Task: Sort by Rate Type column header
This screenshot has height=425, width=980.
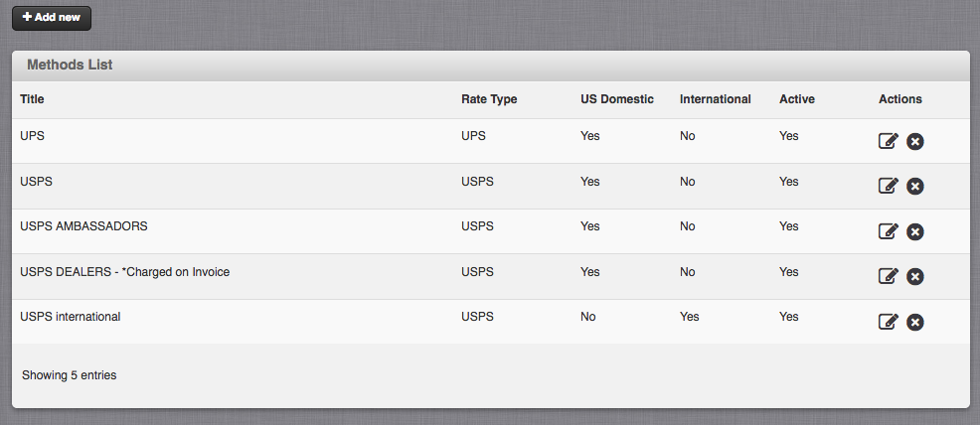Action: coord(489,99)
